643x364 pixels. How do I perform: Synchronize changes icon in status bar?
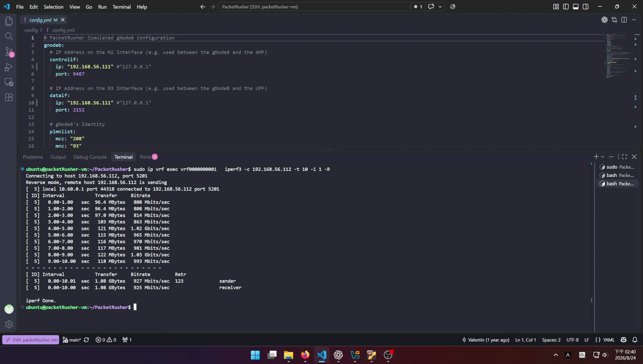[x=86, y=340]
